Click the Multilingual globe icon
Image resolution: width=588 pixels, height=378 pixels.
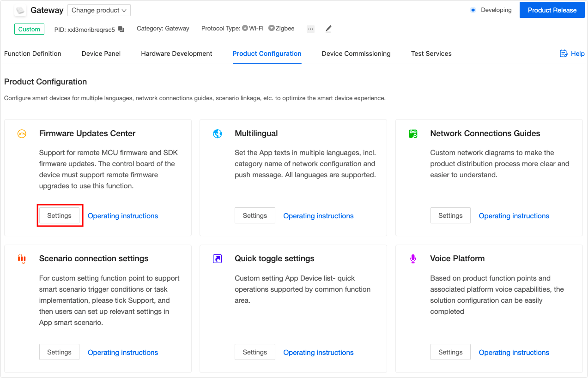(x=218, y=133)
